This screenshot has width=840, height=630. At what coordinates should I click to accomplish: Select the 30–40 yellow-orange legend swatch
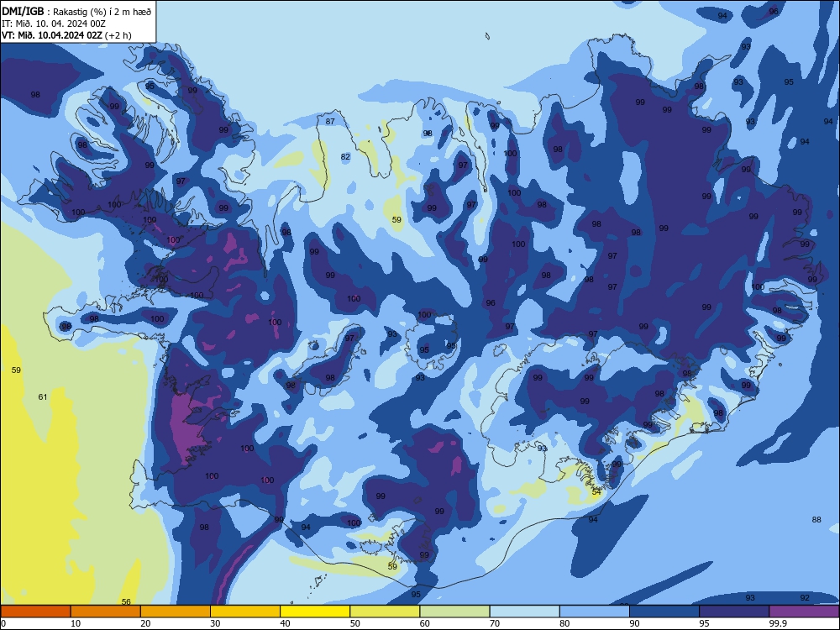(245, 612)
